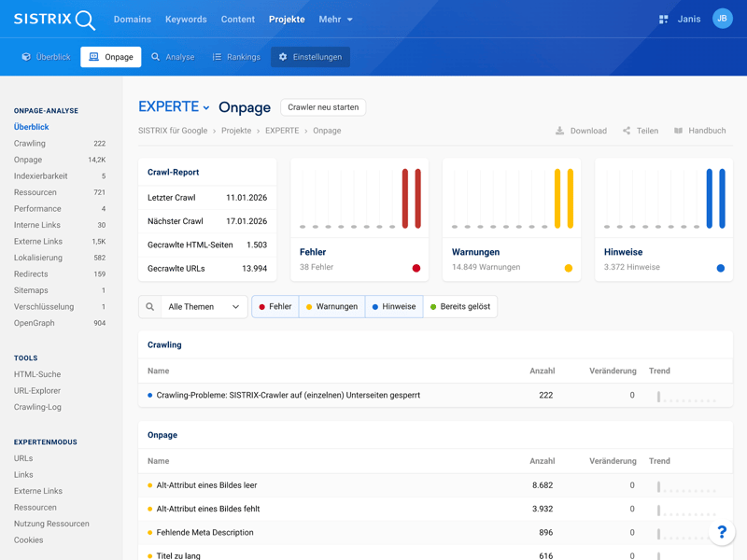Toggle the Warnungen filter
The width and height of the screenshot is (747, 560).
331,306
